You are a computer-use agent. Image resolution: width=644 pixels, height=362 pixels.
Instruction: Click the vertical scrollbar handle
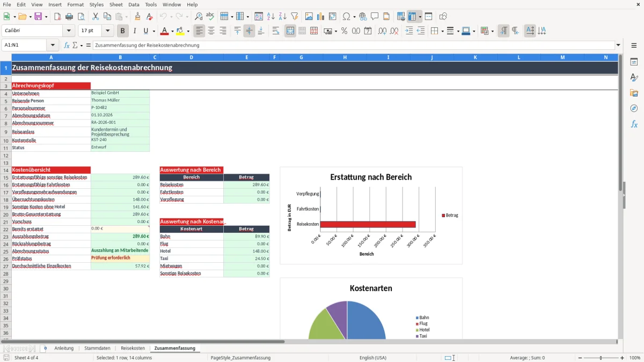pyautogui.click(x=620, y=123)
